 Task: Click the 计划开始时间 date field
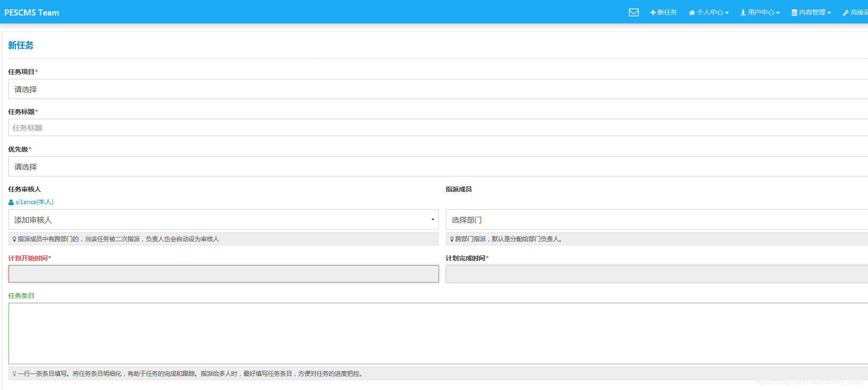click(x=224, y=274)
